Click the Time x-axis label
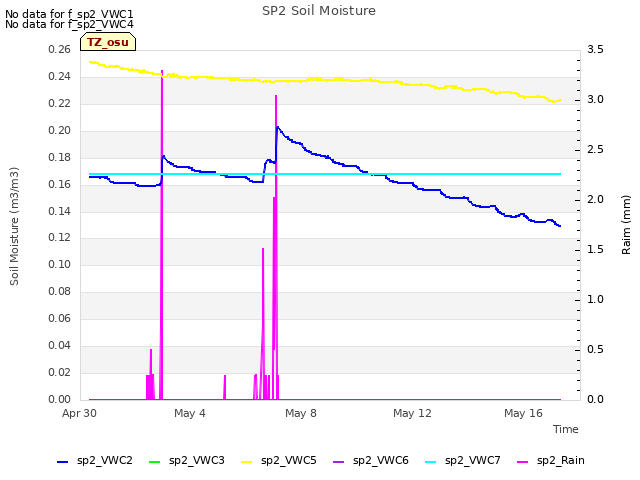 pyautogui.click(x=566, y=429)
